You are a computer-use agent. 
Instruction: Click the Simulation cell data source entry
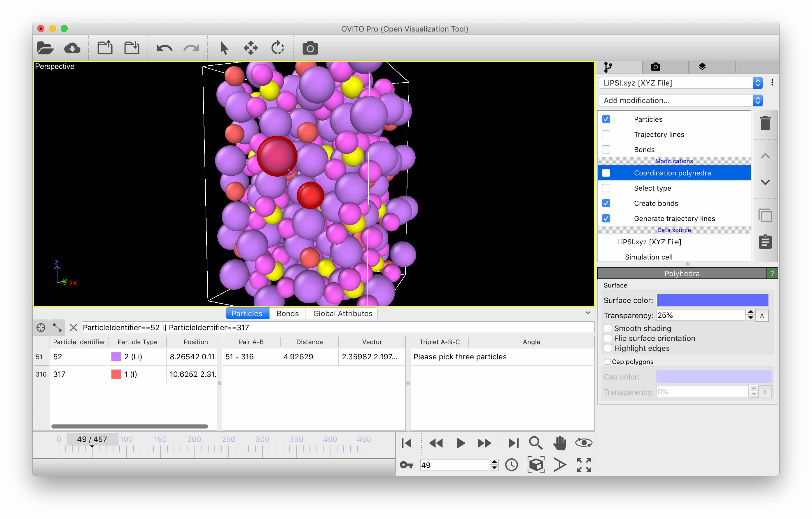click(x=648, y=257)
